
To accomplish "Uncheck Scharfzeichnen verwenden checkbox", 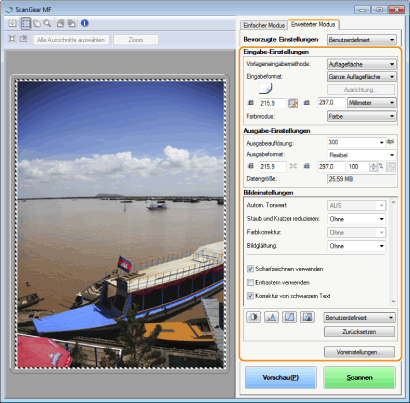I will coord(250,269).
